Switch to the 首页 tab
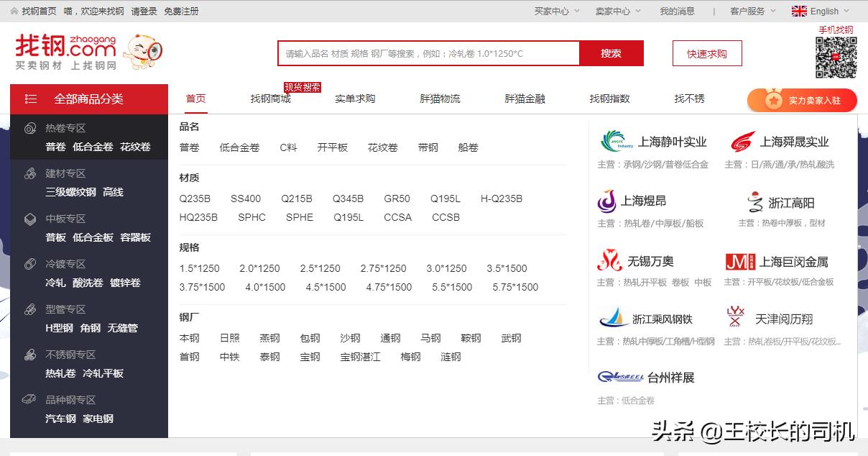868x456 pixels. coord(195,99)
